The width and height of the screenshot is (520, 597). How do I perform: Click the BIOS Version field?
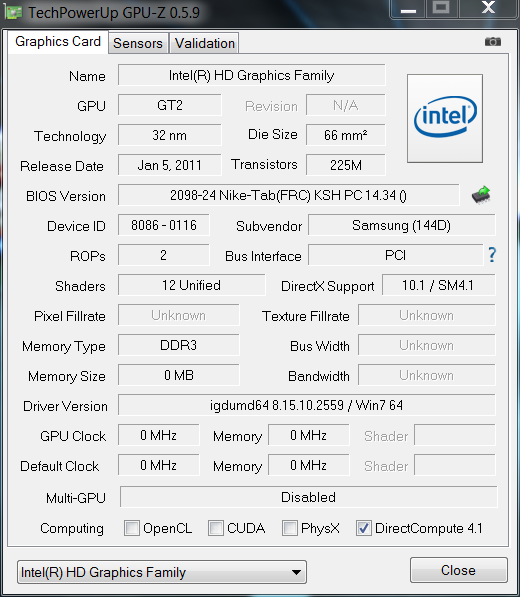pos(289,195)
